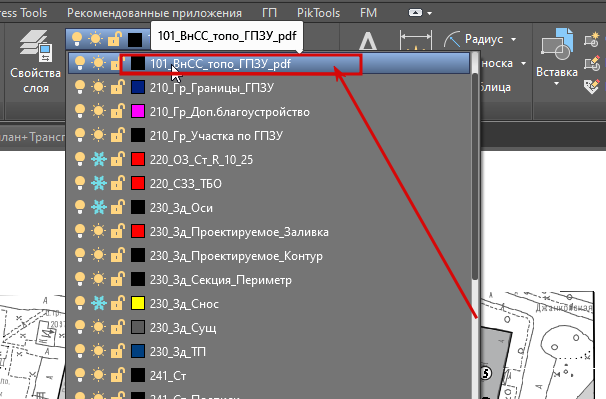
Task: Click the Edit Block pencil icon
Action: click(591, 63)
